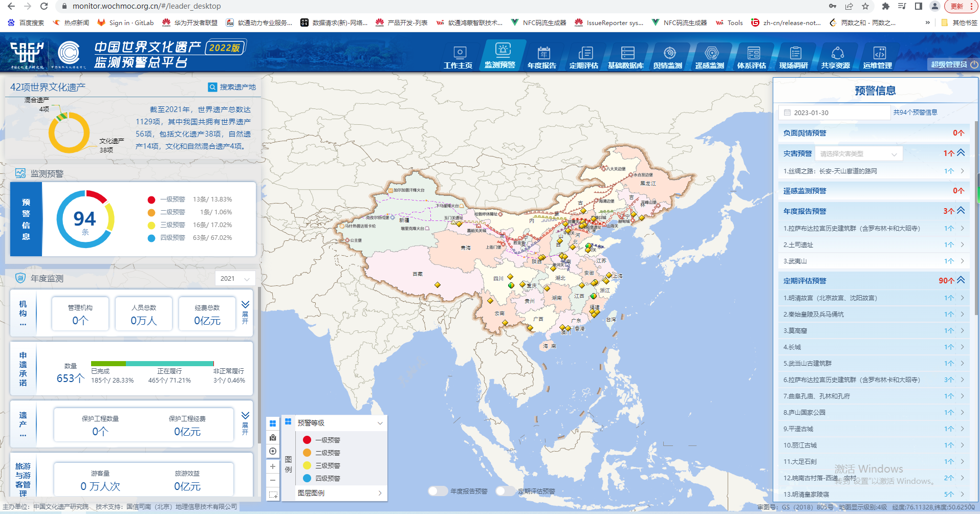The height and width of the screenshot is (514, 980).
Task: Click the 负面舆情预警 header
Action: (x=874, y=133)
